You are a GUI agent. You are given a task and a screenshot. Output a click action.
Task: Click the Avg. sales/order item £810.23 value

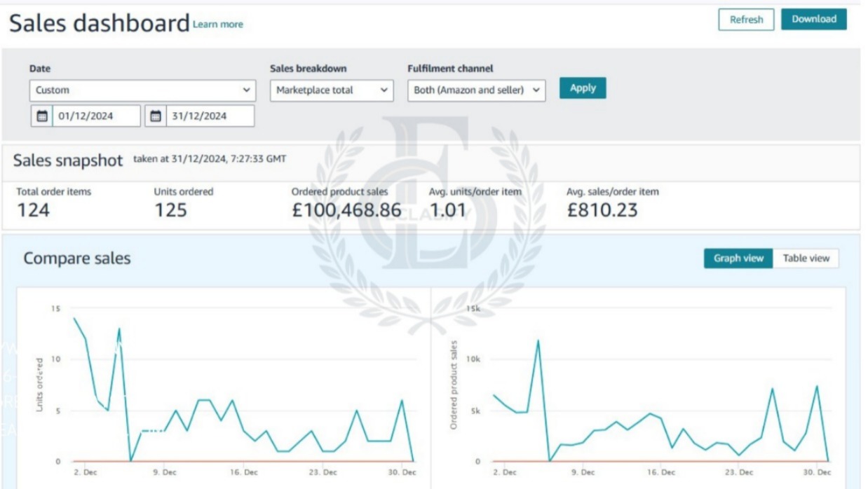602,210
